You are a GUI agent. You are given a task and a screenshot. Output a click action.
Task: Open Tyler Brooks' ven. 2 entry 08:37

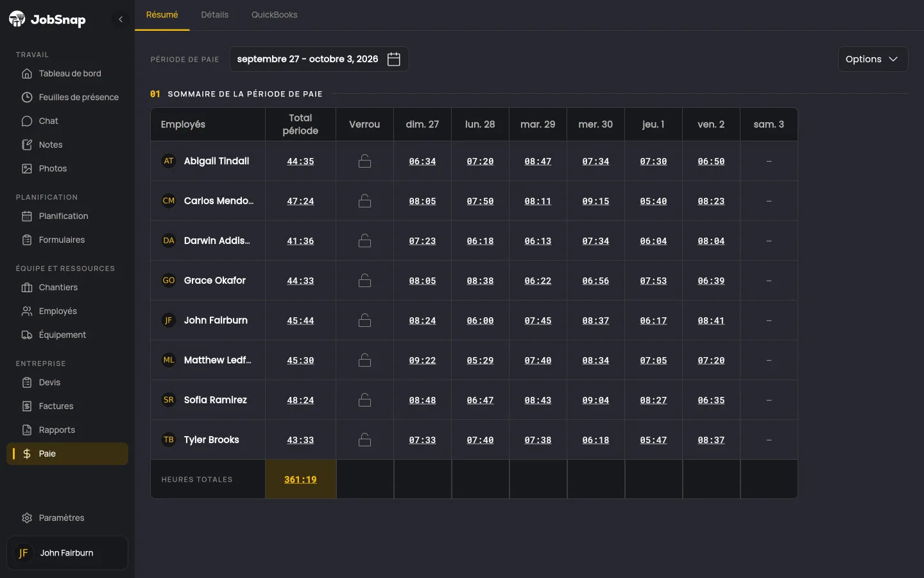[x=711, y=440]
